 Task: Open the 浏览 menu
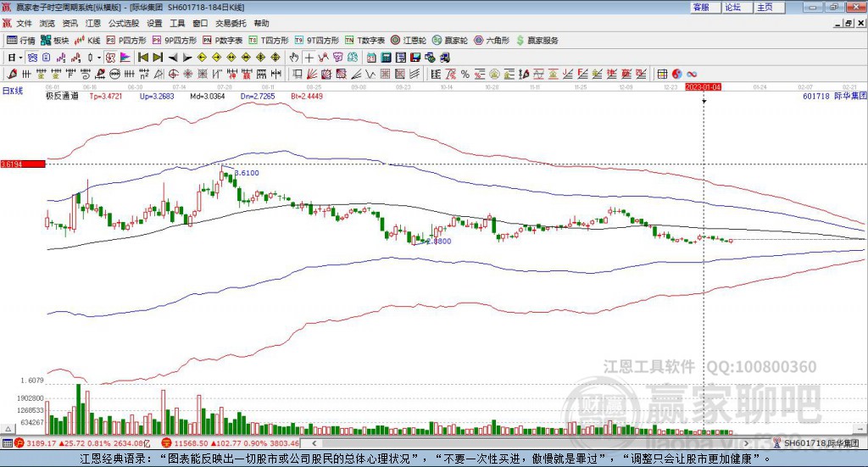coord(47,23)
